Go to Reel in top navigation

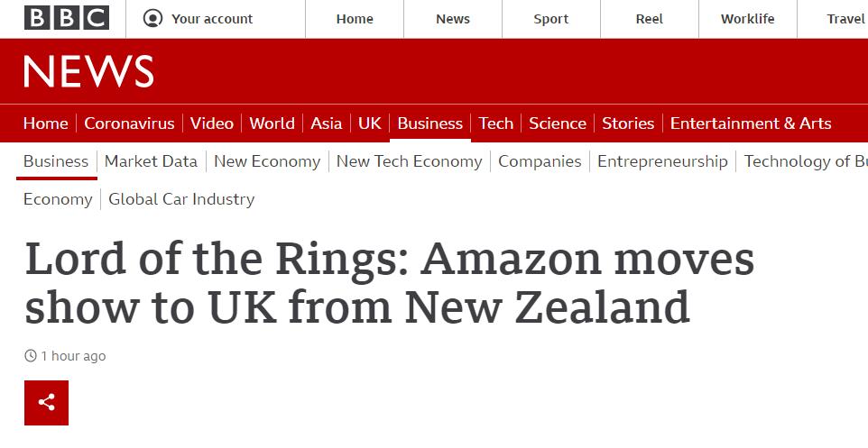(649, 19)
